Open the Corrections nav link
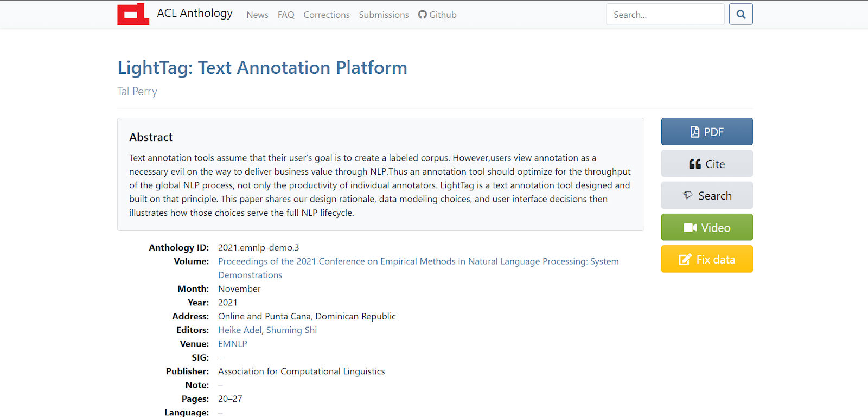Screen dimensions: 868x417 pyautogui.click(x=327, y=15)
